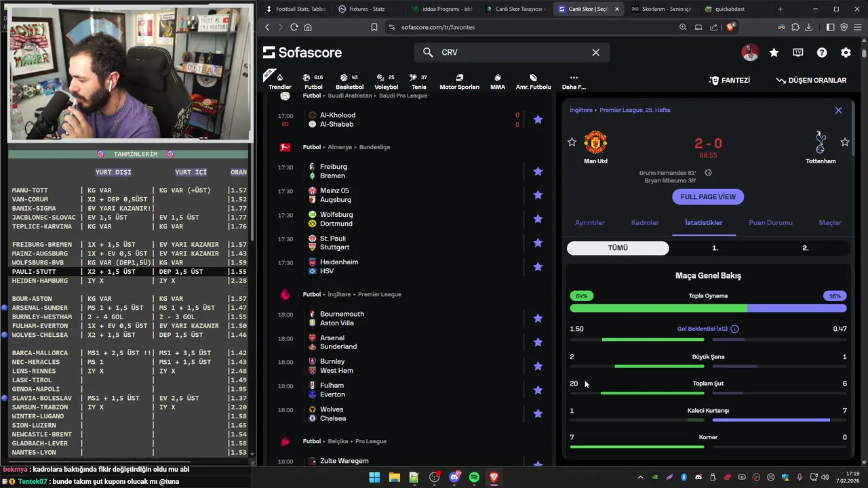Image resolution: width=868 pixels, height=488 pixels.
Task: Clear the CRV search text
Action: click(x=595, y=52)
